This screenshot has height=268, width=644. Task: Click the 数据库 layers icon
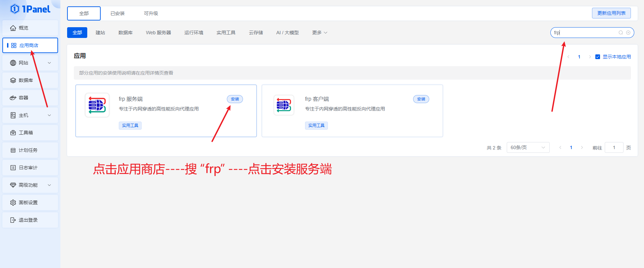tap(13, 80)
